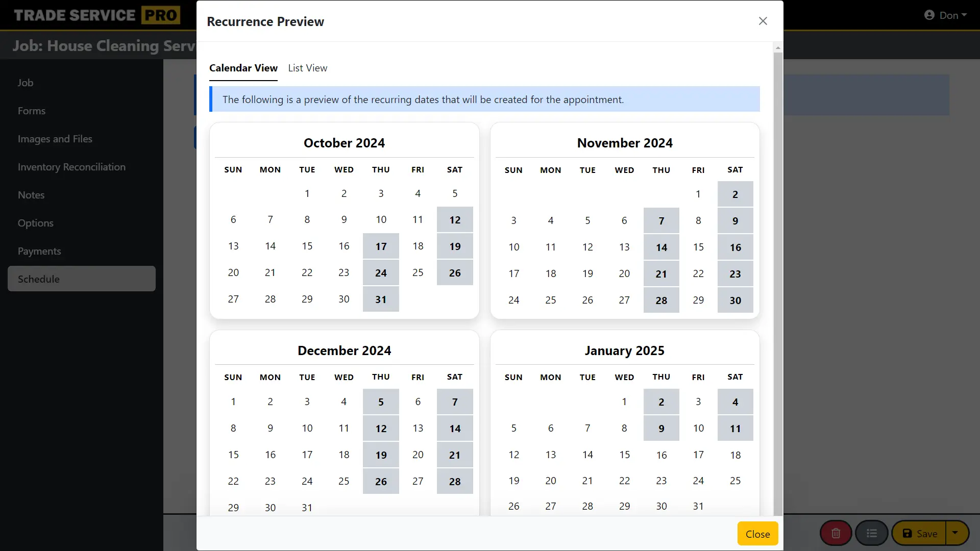Image resolution: width=980 pixels, height=551 pixels.
Task: Click highlighted January 11 date
Action: click(735, 429)
